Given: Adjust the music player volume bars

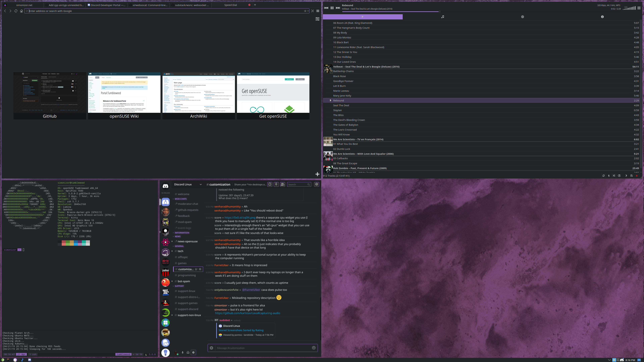Looking at the screenshot, I should pos(629,8).
